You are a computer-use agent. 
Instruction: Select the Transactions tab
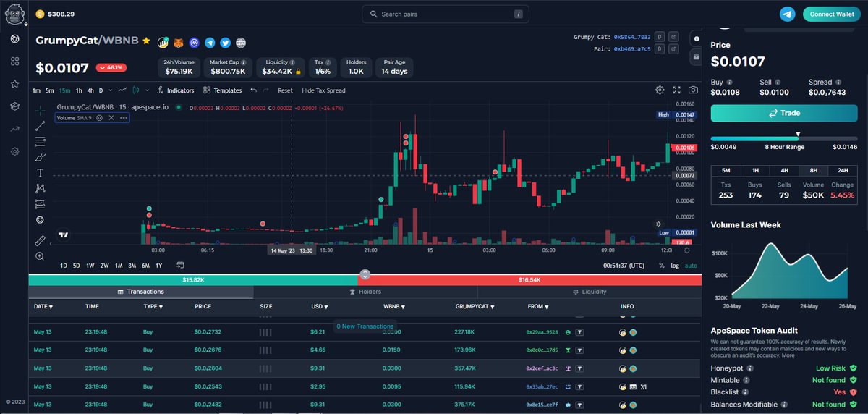coord(141,292)
